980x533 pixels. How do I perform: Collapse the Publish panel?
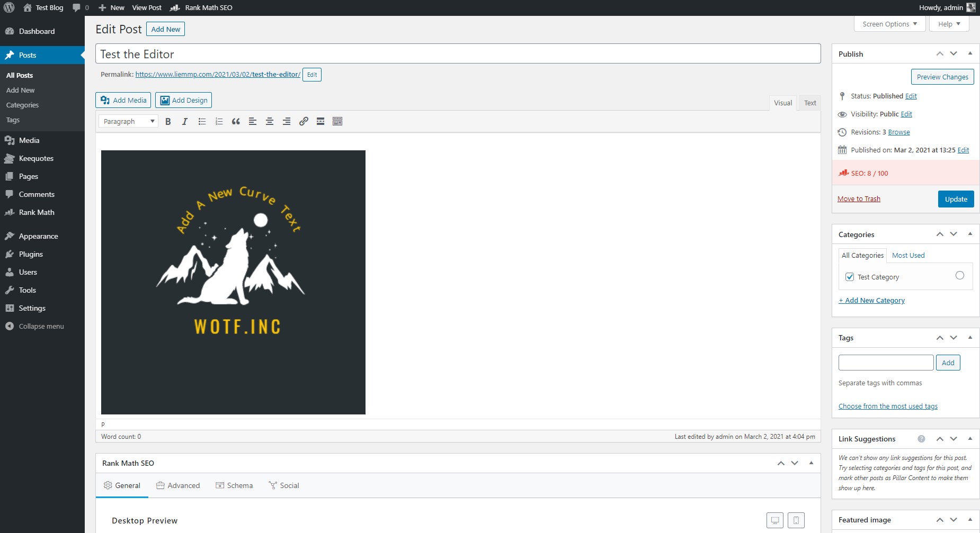(970, 53)
